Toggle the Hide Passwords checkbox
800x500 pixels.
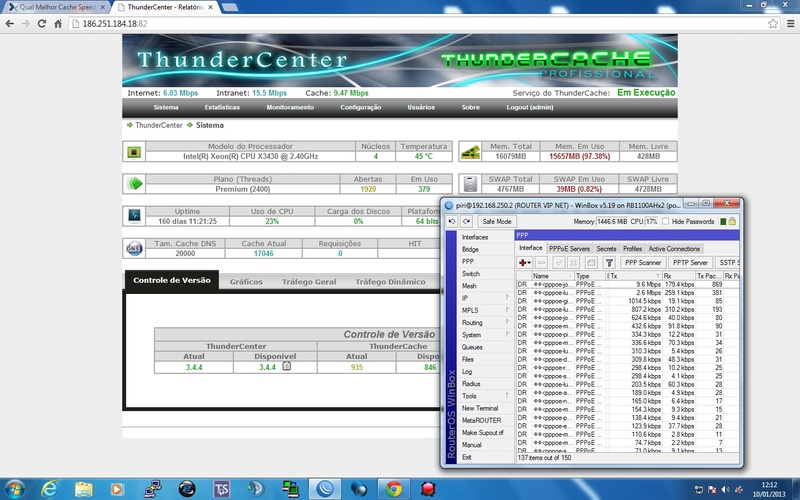pos(665,221)
